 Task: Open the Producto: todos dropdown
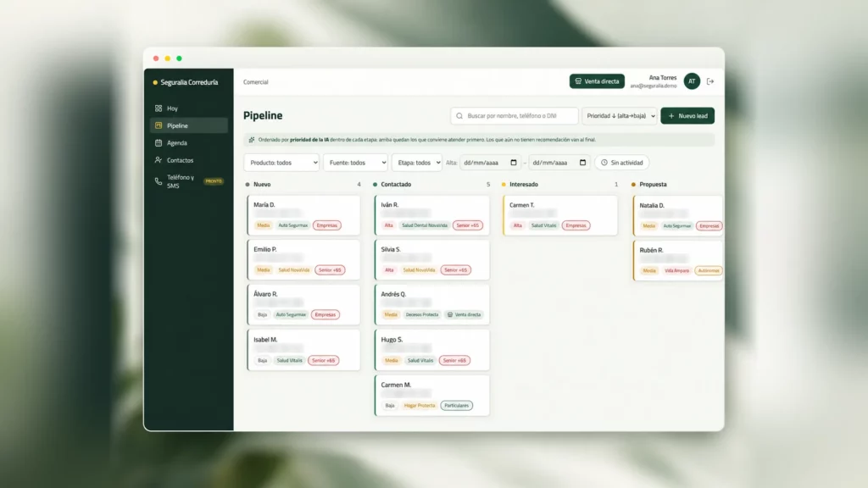tap(281, 163)
